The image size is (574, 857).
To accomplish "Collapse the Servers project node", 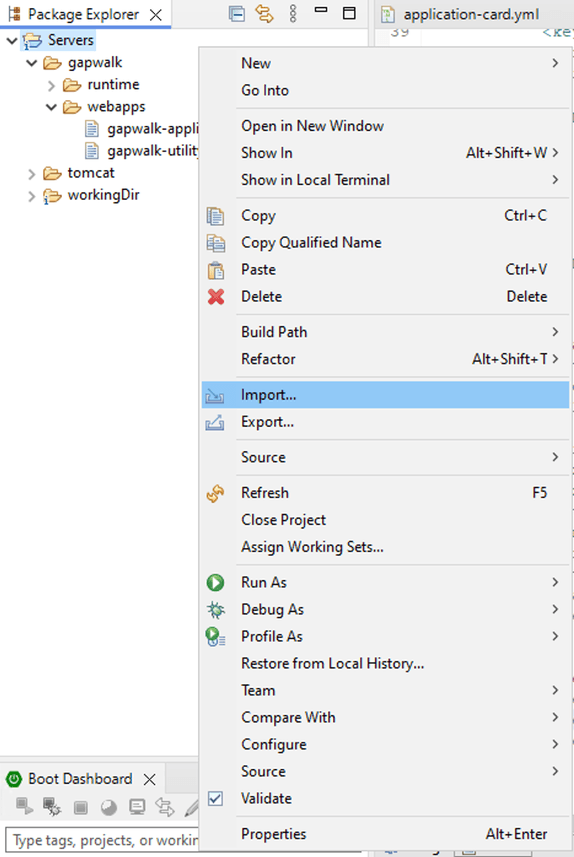I will pyautogui.click(x=11, y=40).
